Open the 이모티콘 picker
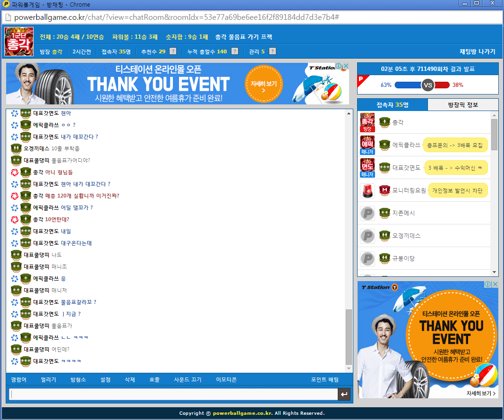This screenshot has width=504, height=420. pyautogui.click(x=226, y=379)
